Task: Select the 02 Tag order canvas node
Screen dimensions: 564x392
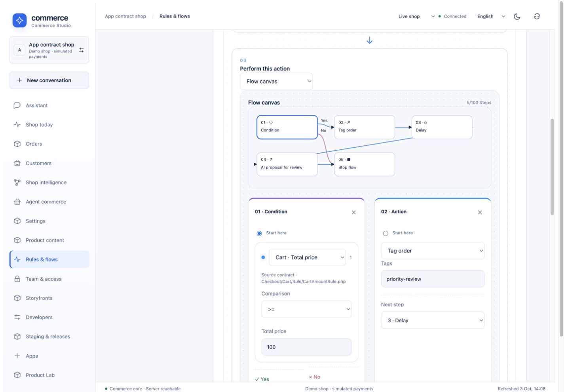Action: point(365,127)
